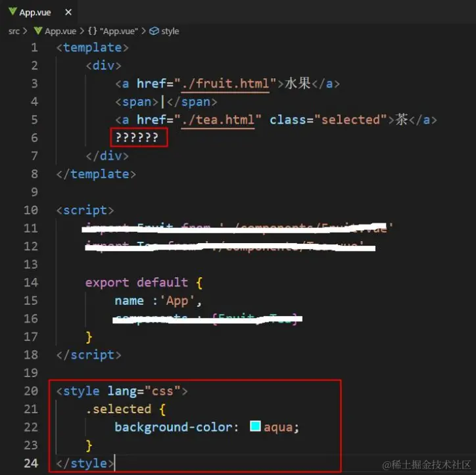Click the span element on line 4

pos(166,102)
